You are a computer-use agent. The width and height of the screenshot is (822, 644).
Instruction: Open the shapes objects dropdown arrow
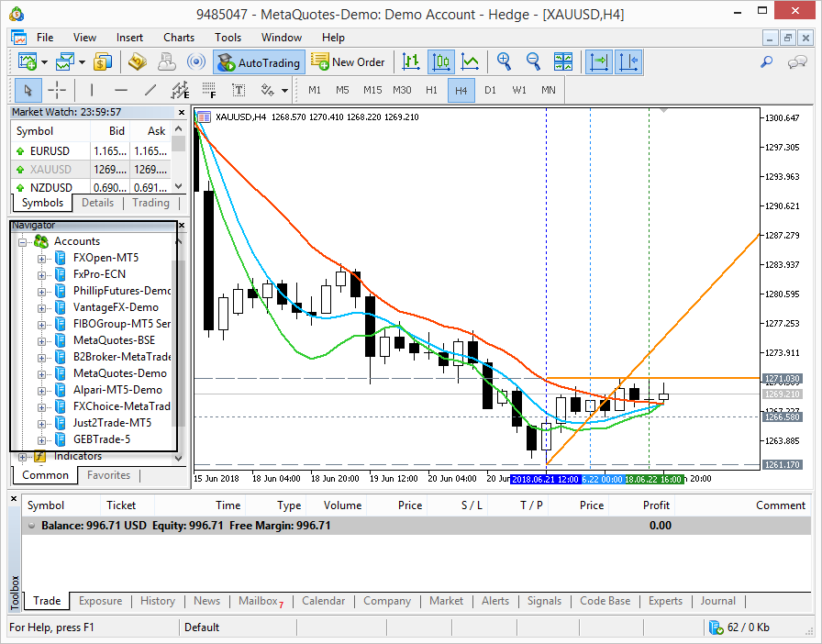[x=284, y=91]
